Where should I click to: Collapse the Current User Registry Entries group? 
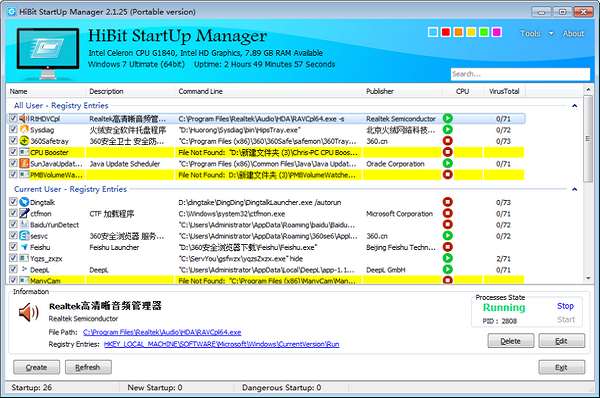tap(574, 189)
